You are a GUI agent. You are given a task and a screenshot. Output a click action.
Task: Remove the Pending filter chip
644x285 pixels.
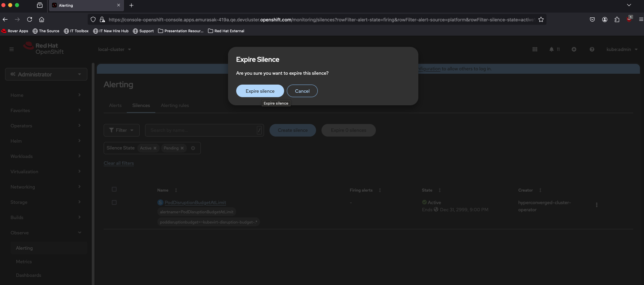[x=182, y=148]
